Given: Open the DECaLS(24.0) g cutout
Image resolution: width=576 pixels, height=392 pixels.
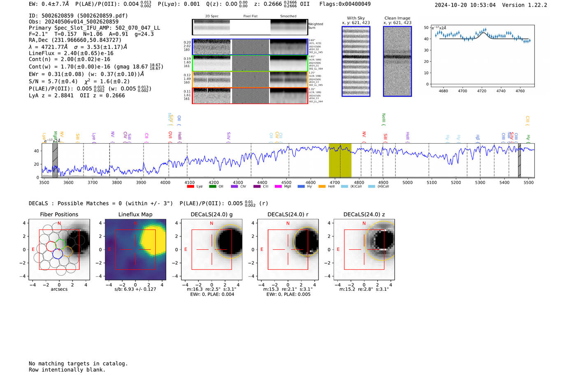Looking at the screenshot, I should click(x=212, y=250).
